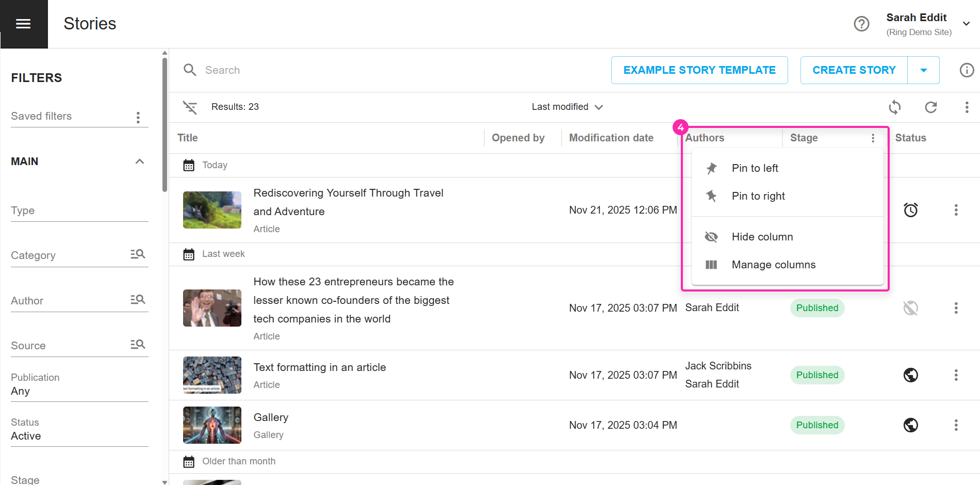
Task: Open the Last modified sort dropdown
Action: tap(567, 107)
